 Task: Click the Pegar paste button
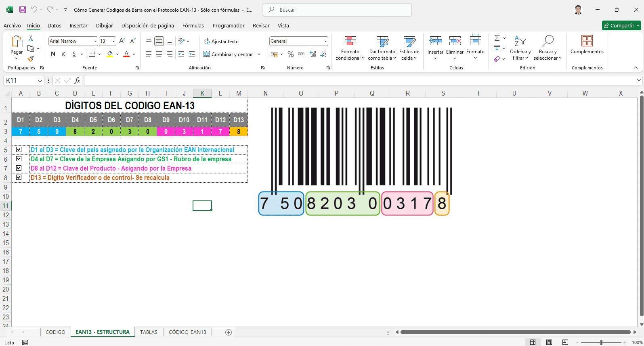point(17,48)
